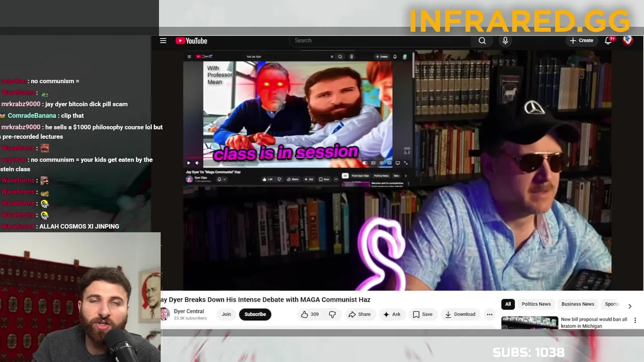Focus the YouTube Search field
The image size is (644, 362).
[380, 41]
